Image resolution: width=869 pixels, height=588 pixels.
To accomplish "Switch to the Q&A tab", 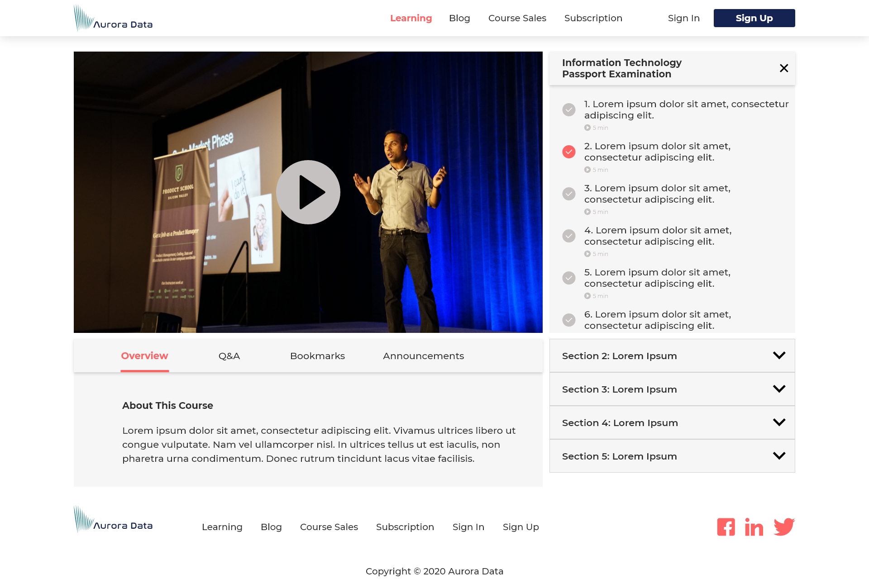I will [229, 356].
